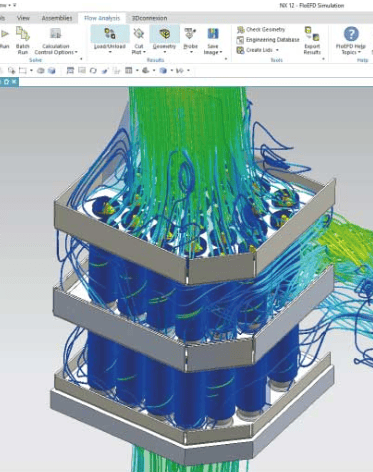This screenshot has height=472, width=373.
Task: Expand the Calculation Control Options dropdown arrow
Action: pos(76,52)
